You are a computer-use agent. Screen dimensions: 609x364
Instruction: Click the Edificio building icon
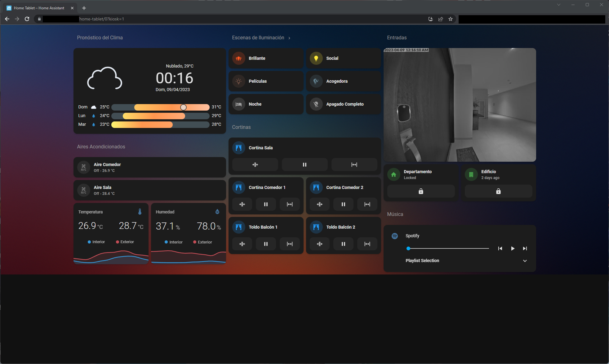point(471,174)
